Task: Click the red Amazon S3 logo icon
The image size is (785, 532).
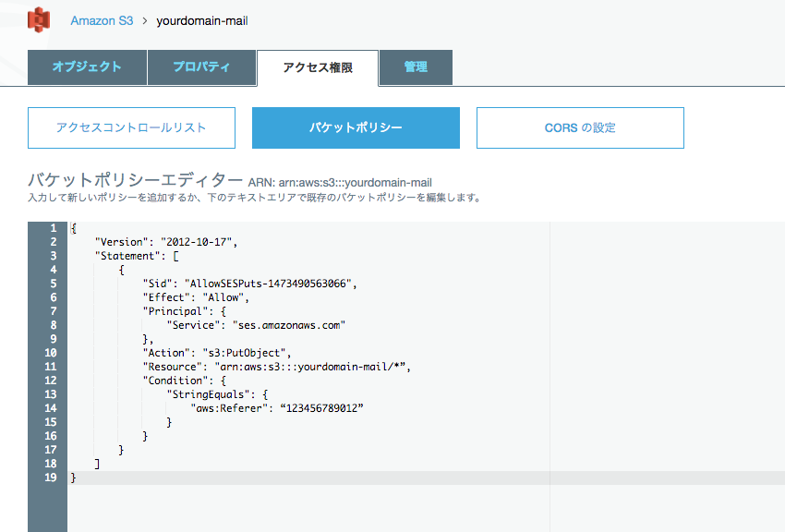Action: [39, 20]
